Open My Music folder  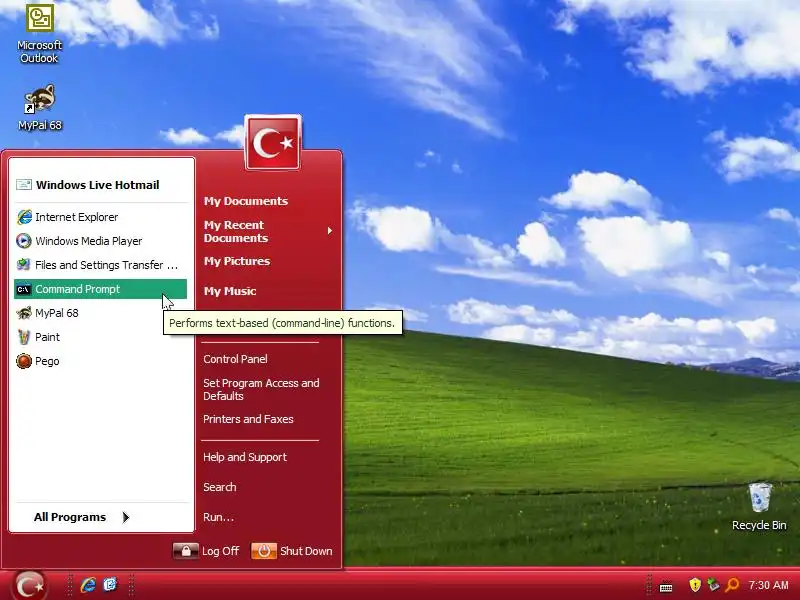pyautogui.click(x=230, y=291)
